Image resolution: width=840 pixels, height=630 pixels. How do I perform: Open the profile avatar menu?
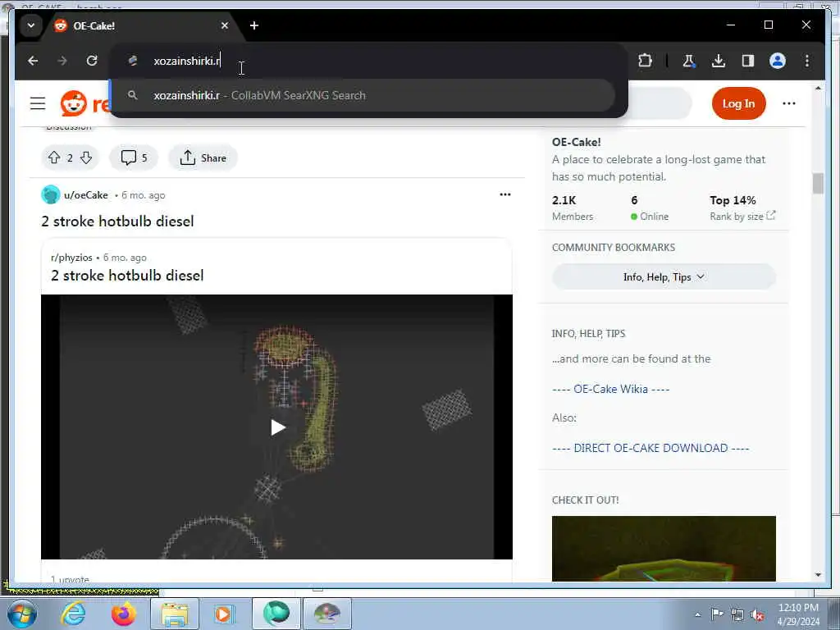778,61
